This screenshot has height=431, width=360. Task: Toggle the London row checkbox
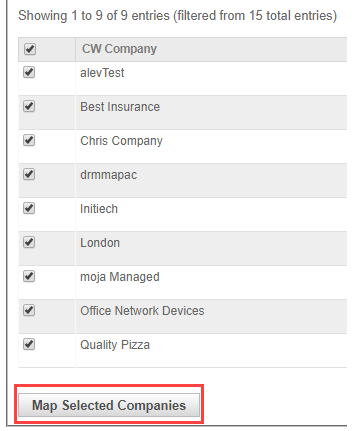(29, 242)
